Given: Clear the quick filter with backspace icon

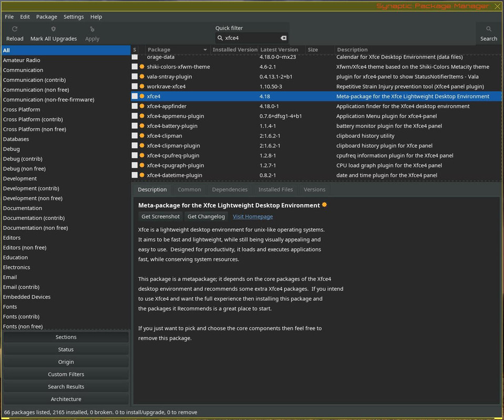Looking at the screenshot, I should [283, 38].
